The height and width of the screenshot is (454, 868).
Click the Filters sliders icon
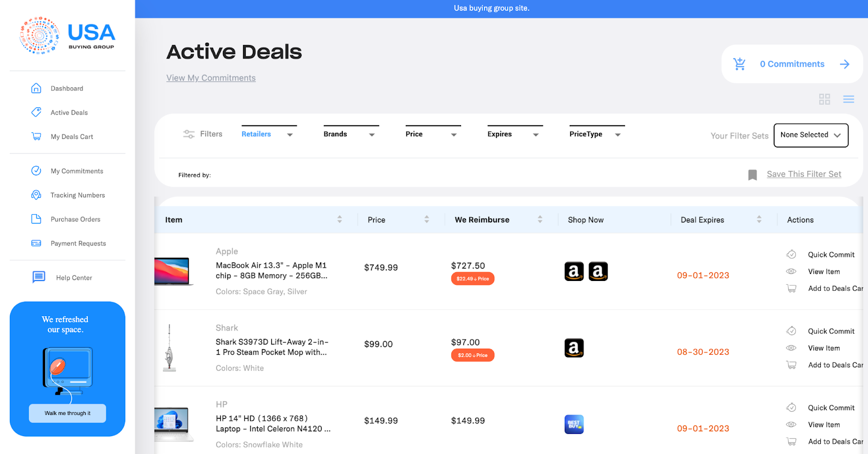tap(189, 134)
